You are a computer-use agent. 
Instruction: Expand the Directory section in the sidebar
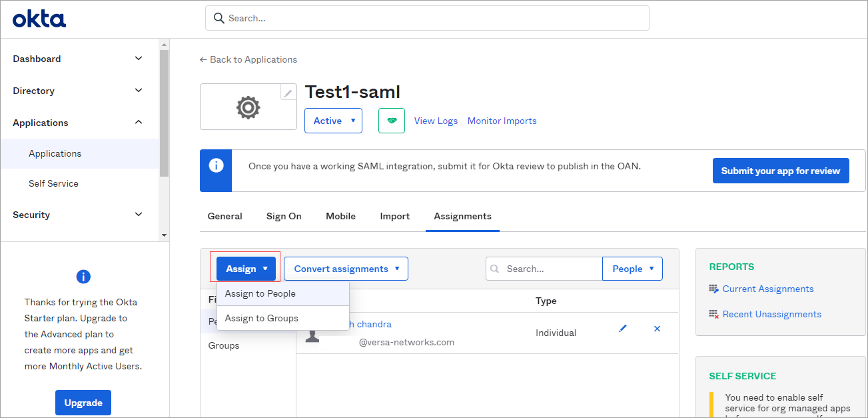138,90
